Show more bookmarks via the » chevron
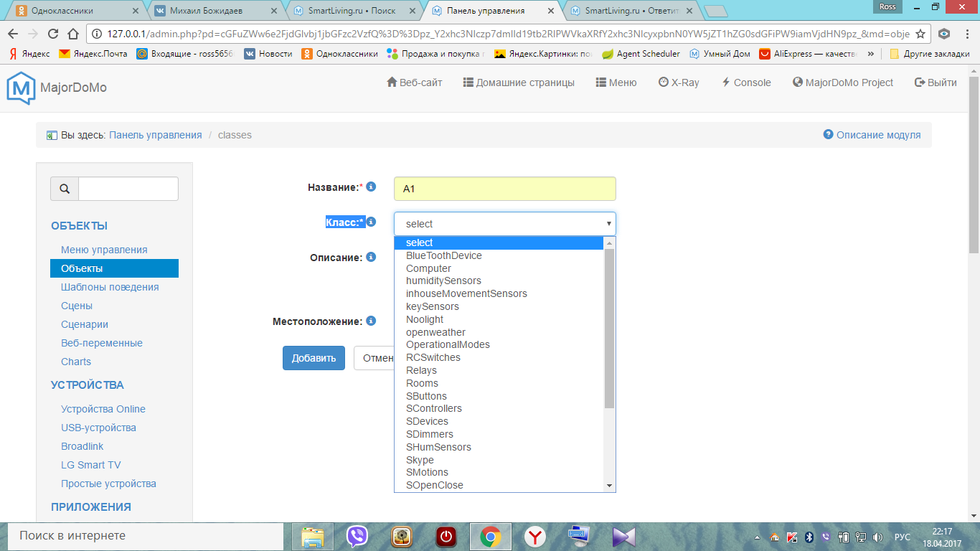The image size is (980, 551). (871, 54)
